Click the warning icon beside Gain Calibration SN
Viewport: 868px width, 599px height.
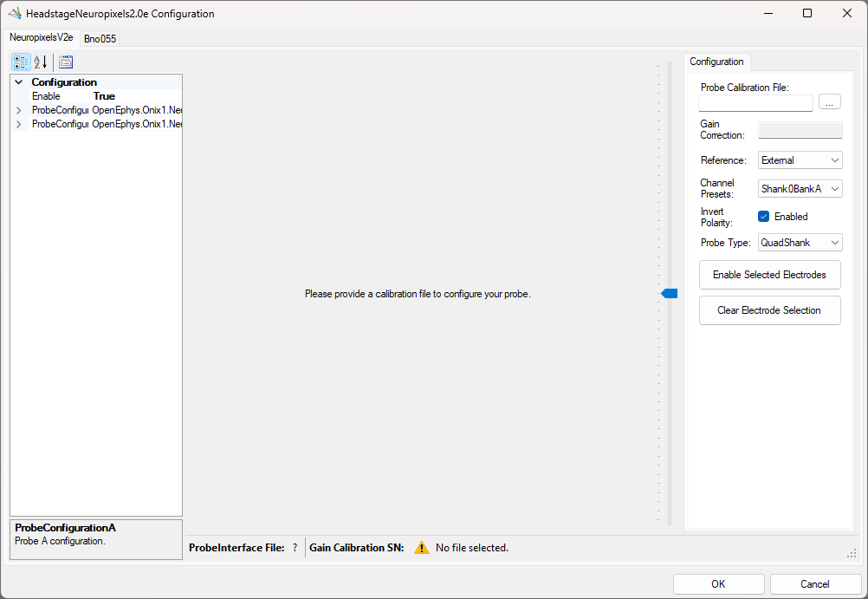coord(421,548)
